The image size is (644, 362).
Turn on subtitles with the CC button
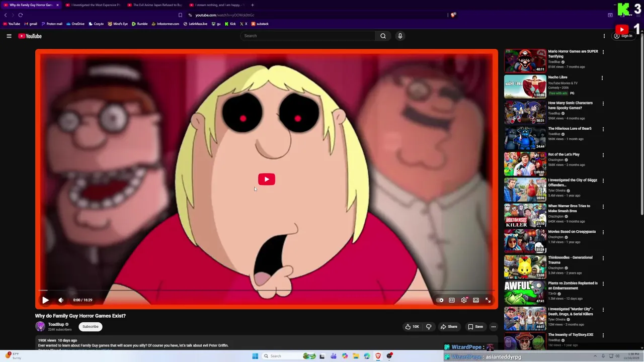click(452, 300)
